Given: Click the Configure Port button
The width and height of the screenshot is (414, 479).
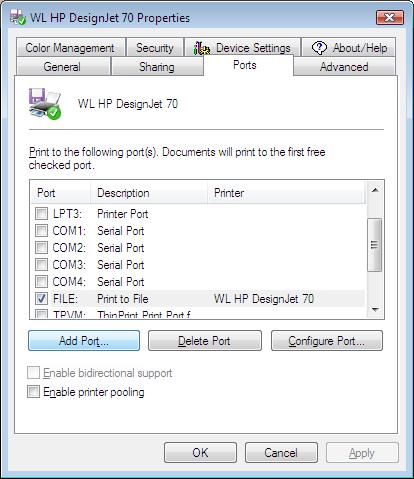Looking at the screenshot, I should tap(327, 341).
